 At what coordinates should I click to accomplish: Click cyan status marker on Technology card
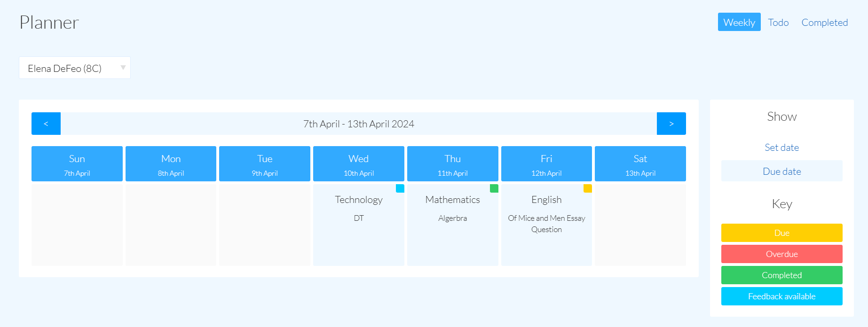(x=400, y=188)
